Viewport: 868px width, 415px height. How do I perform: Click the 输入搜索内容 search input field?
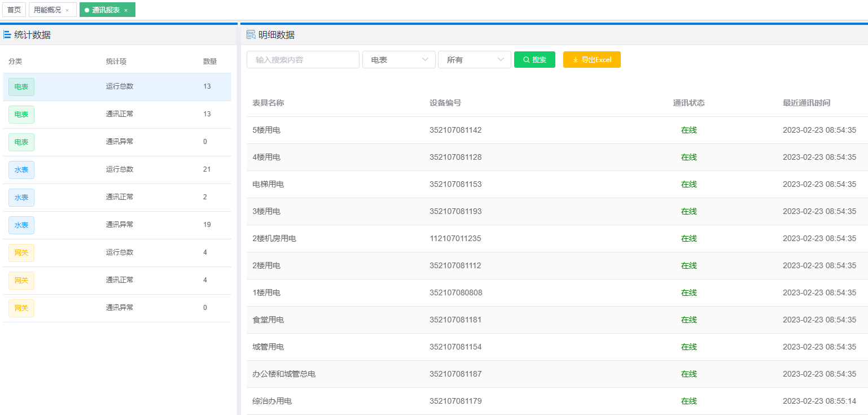[303, 59]
